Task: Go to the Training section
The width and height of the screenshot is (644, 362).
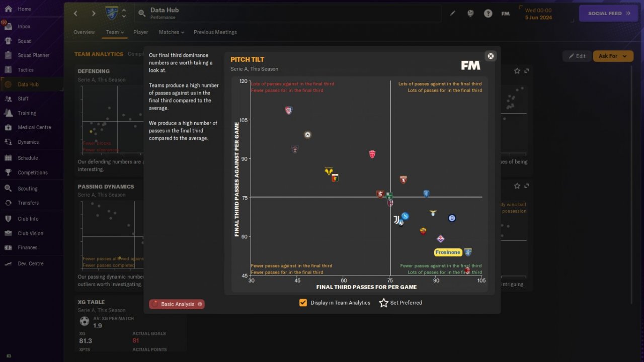Action: coord(27,113)
